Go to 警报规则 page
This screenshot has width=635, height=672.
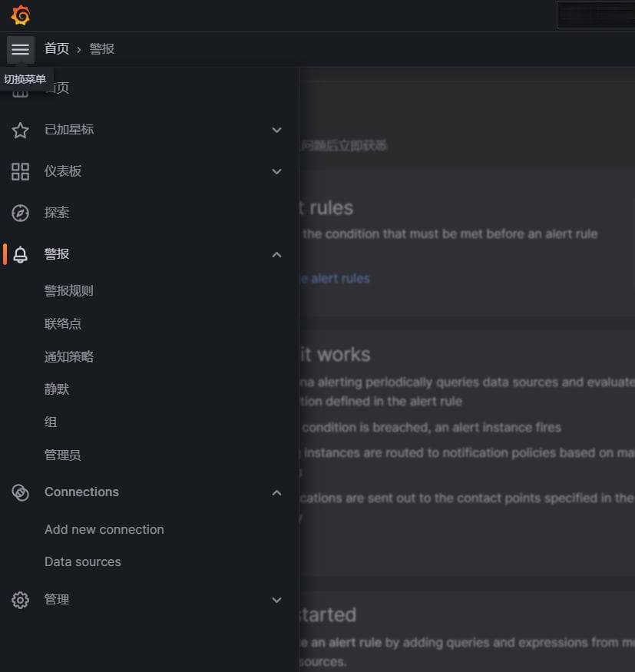69,290
